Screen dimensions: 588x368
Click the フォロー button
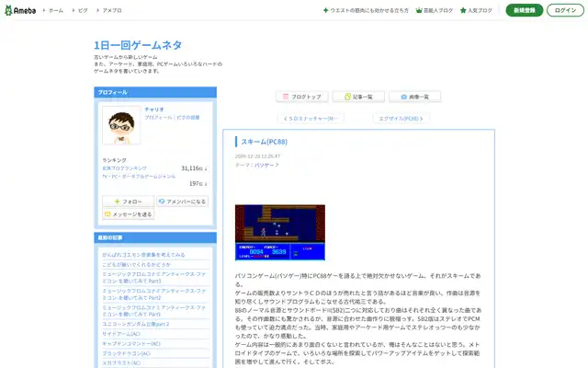pyautogui.click(x=128, y=201)
